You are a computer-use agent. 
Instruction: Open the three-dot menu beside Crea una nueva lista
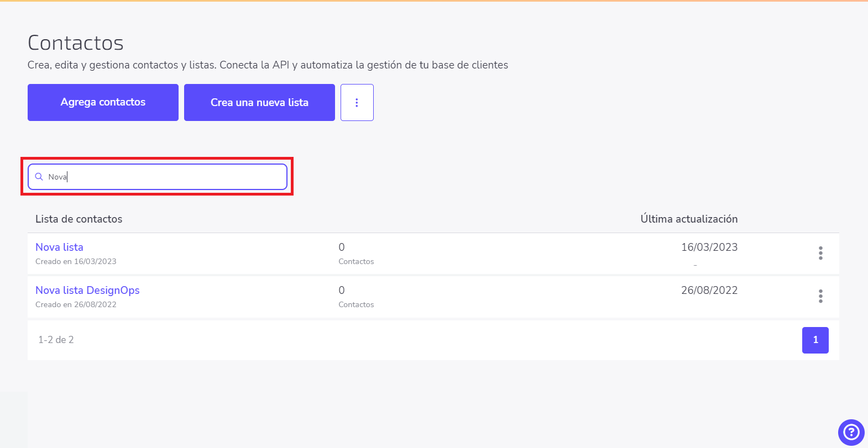pos(357,102)
